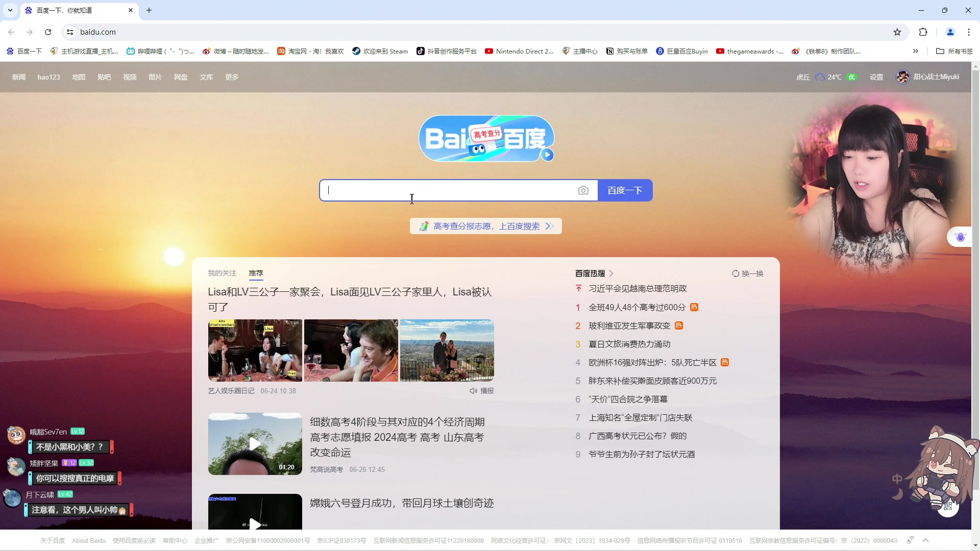Open the 百度一下 bookmark
980x551 pixels.
coord(24,51)
